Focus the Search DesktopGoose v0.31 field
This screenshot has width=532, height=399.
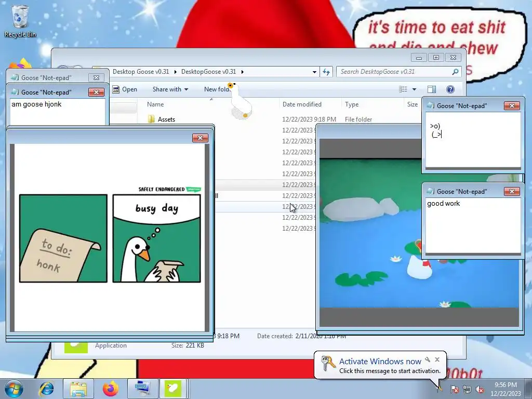click(398, 72)
